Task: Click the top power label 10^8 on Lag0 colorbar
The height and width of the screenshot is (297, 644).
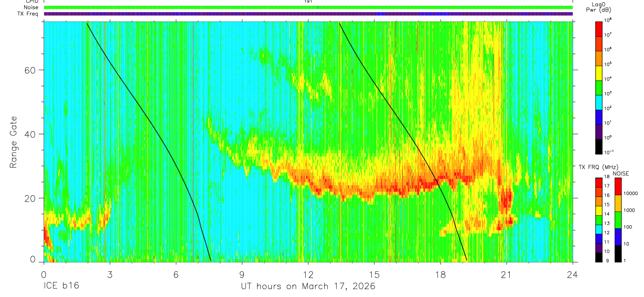Action: [x=608, y=20]
